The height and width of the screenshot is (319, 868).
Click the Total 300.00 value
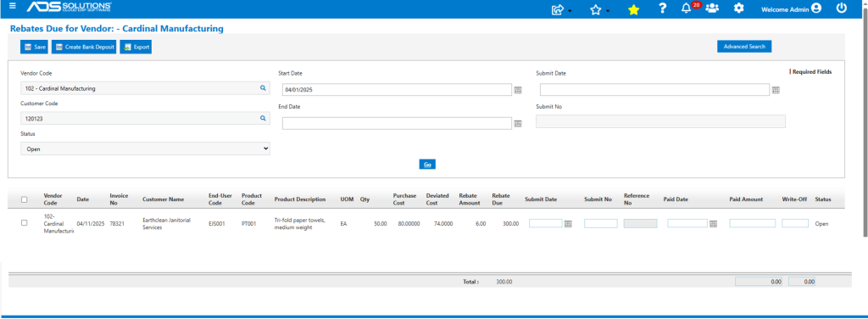point(504,282)
